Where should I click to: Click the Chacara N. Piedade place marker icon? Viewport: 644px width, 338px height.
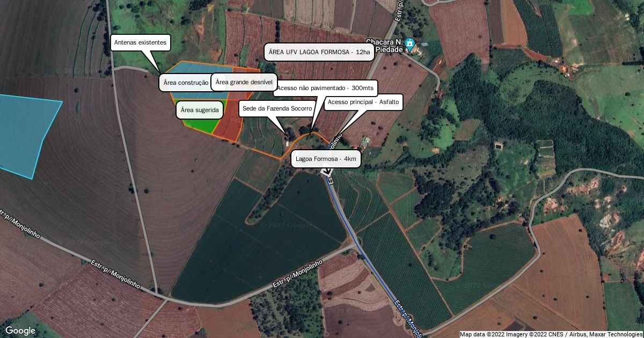(410, 43)
